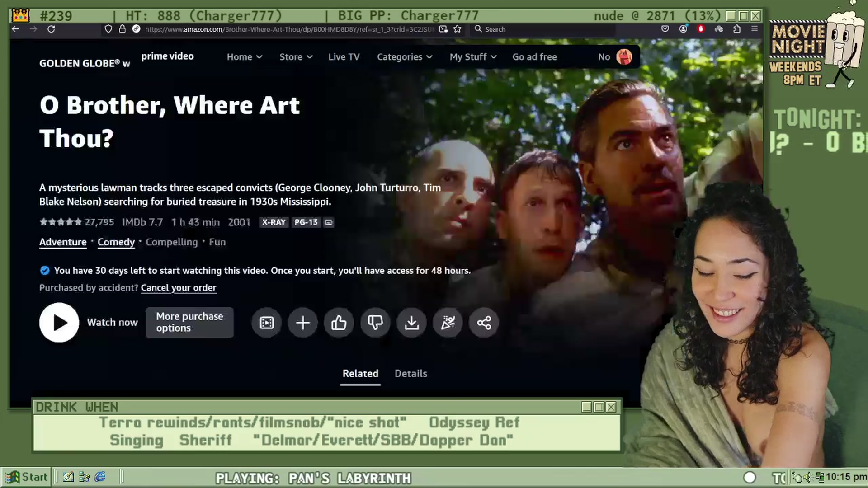
Task: Open the Comedy genre link
Action: tap(116, 242)
